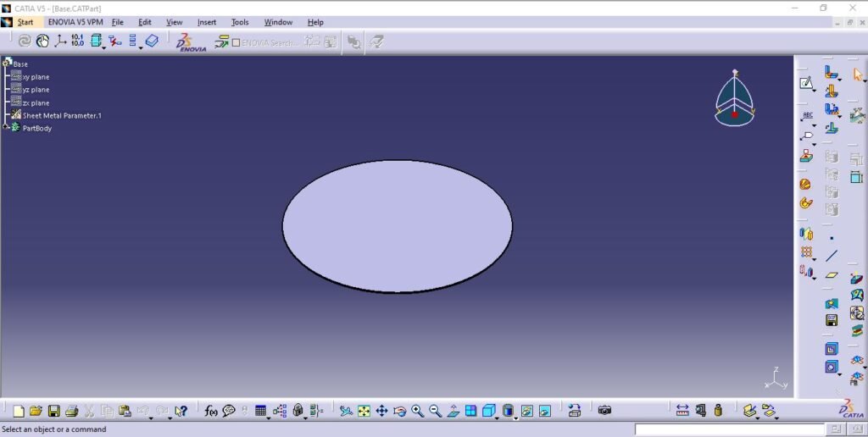Open the Edit menu
This screenshot has height=437, width=868.
pos(144,22)
